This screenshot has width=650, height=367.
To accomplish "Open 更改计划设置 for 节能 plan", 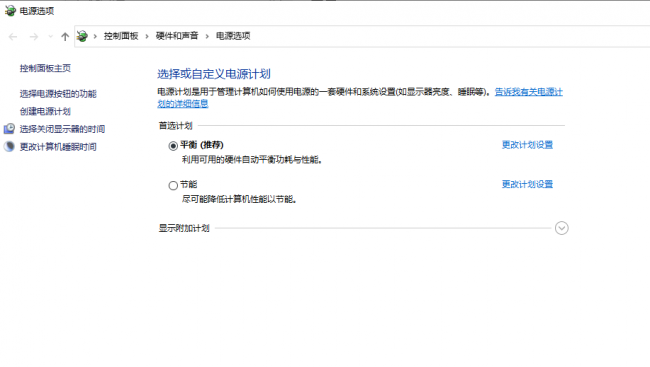I will coord(527,184).
